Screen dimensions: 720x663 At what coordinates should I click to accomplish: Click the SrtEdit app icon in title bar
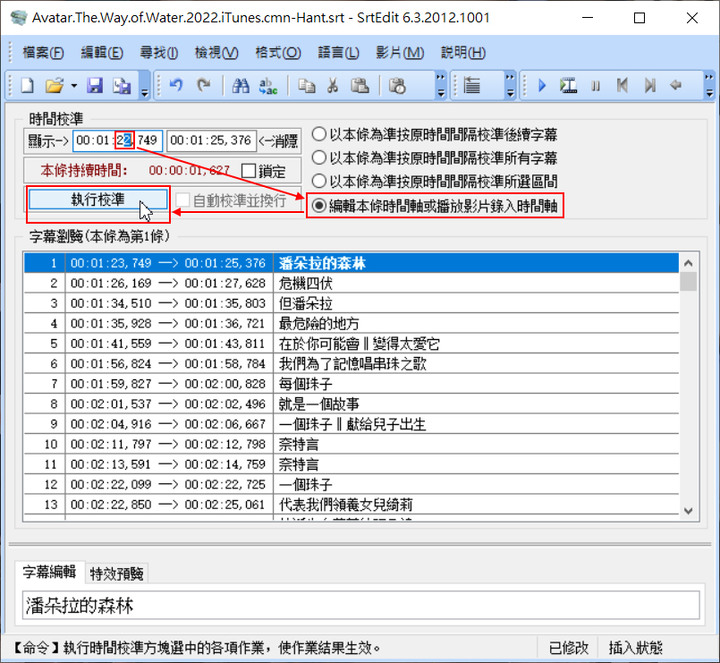point(19,18)
